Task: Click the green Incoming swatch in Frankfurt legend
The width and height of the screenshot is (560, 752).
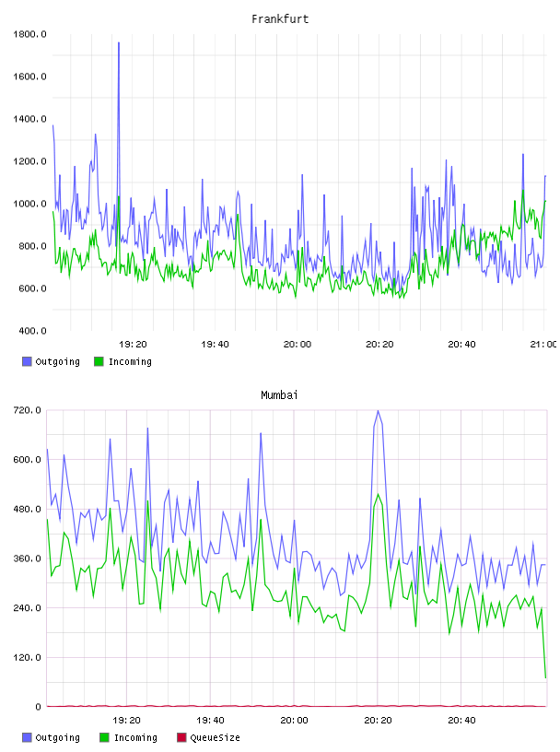Action: coord(99,361)
